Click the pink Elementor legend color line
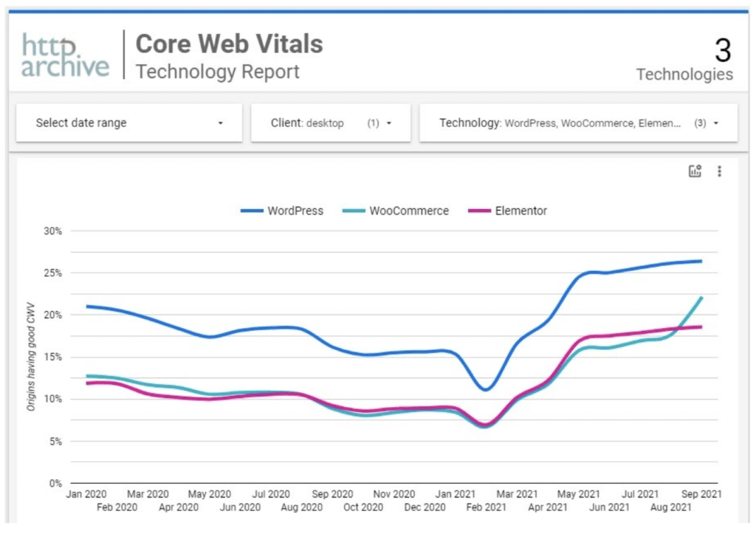Image resolution: width=756 pixels, height=551 pixels. 480,211
